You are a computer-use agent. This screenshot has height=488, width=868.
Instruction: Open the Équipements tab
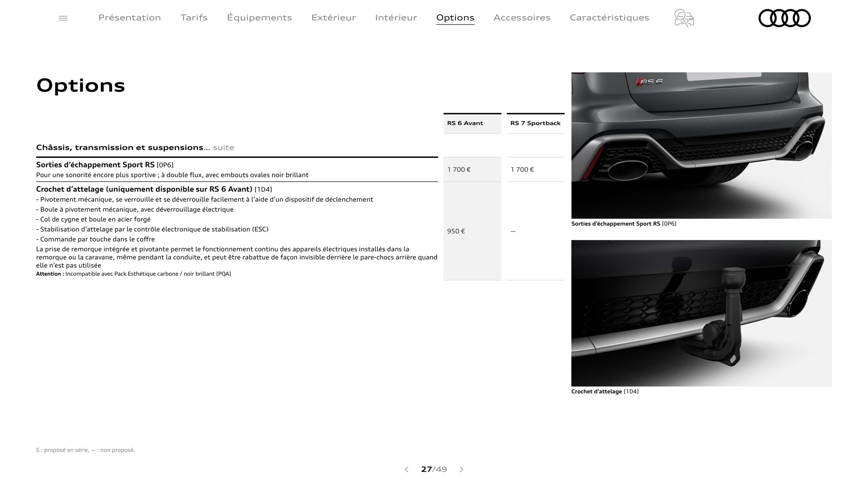(x=259, y=17)
